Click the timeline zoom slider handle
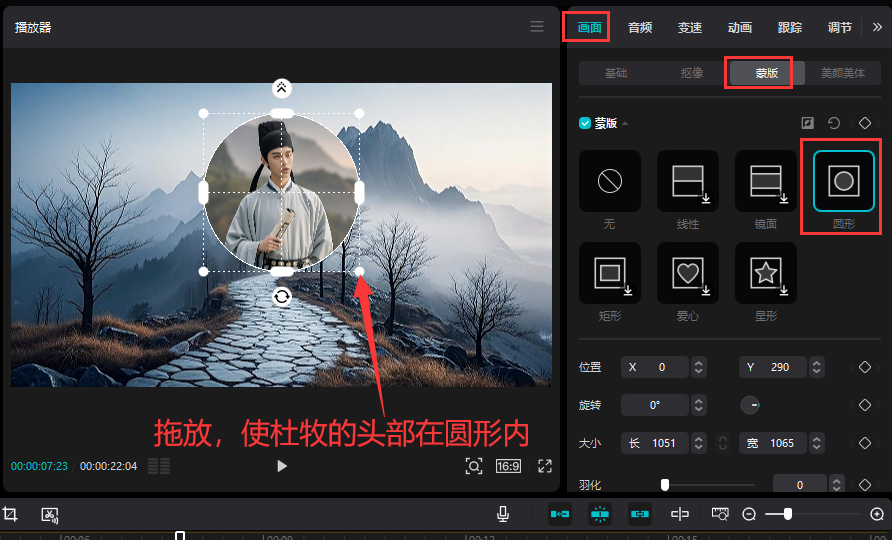892x540 pixels. [788, 514]
